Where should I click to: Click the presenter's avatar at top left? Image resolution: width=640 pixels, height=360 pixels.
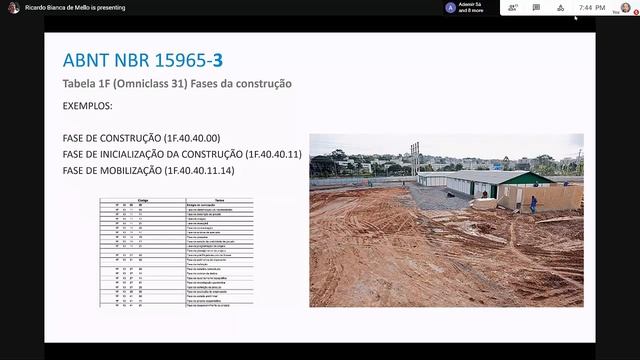tap(13, 8)
